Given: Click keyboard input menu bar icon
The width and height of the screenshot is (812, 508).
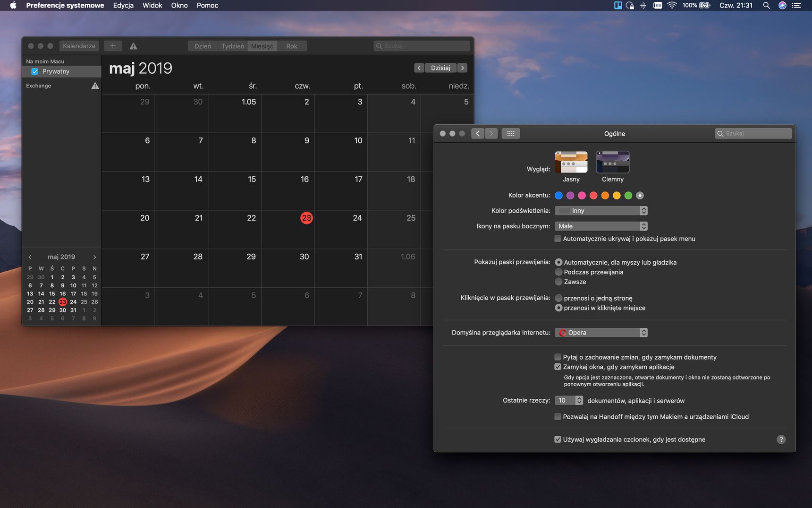Looking at the screenshot, I should 658,5.
